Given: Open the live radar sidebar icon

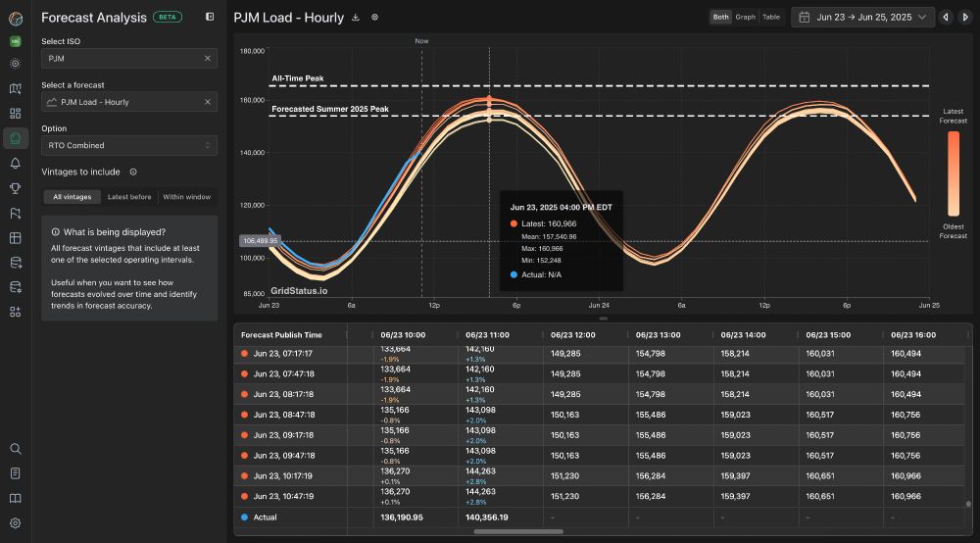Looking at the screenshot, I should [16, 64].
